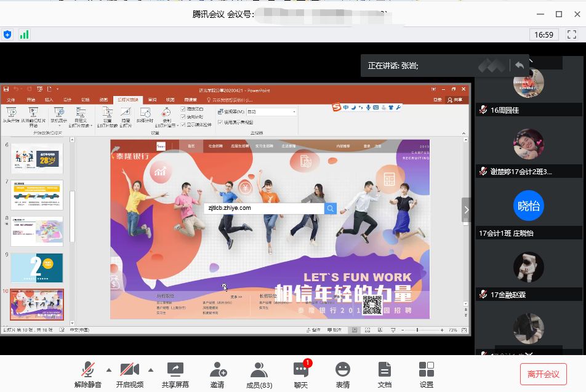Screen dimensions: 586x392
Task: Click Sign in (登录) in PowerPoint
Action: (x=438, y=100)
